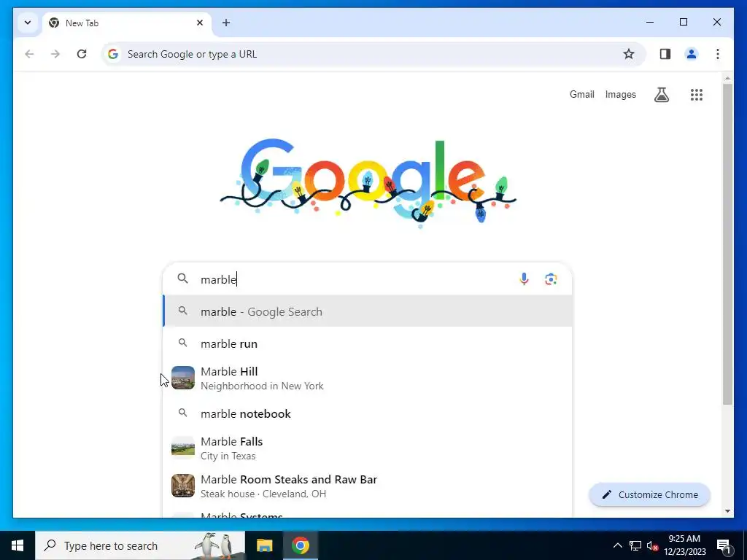Click the taskbar clock showing 9:25 AM
The width and height of the screenshot is (747, 560).
coord(684,545)
